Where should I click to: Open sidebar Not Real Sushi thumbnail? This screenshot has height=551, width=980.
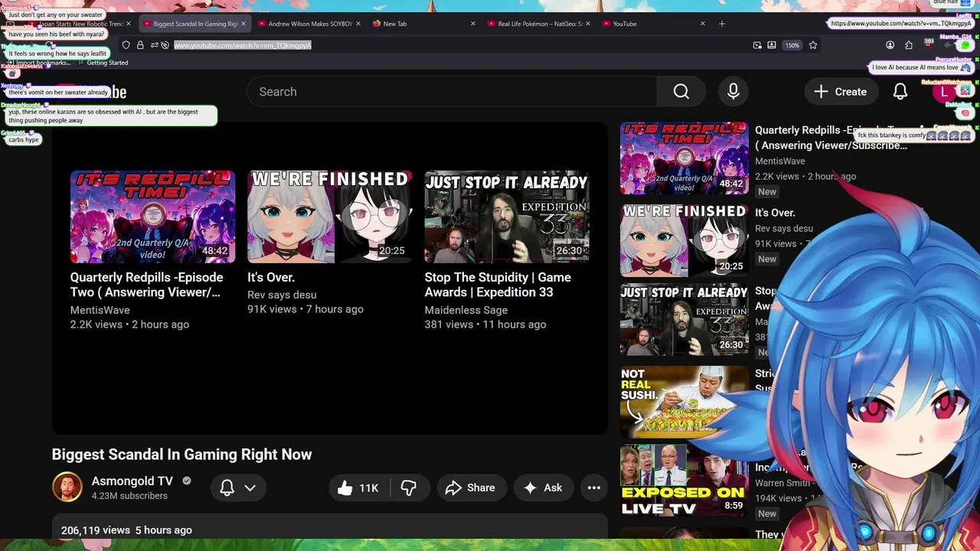(684, 402)
